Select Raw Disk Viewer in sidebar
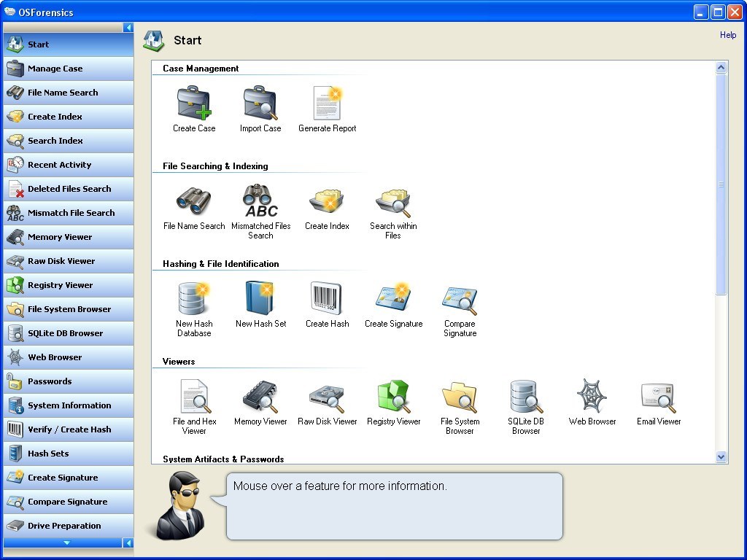Screen dimensions: 747x560 (68, 261)
